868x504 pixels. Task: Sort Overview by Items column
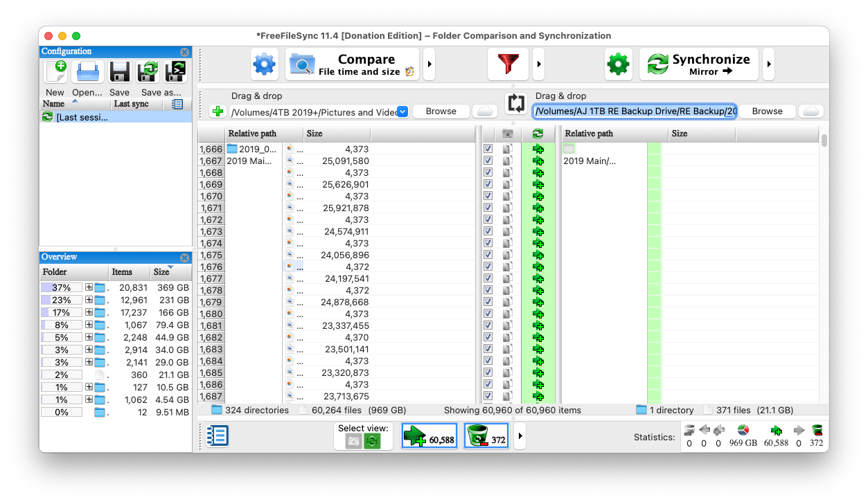130,272
